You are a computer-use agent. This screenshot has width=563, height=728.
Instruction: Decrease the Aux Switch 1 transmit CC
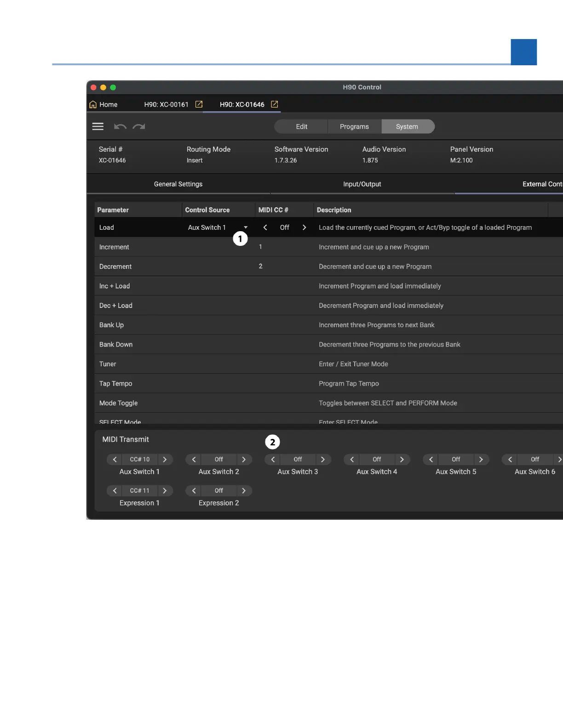pyautogui.click(x=115, y=460)
